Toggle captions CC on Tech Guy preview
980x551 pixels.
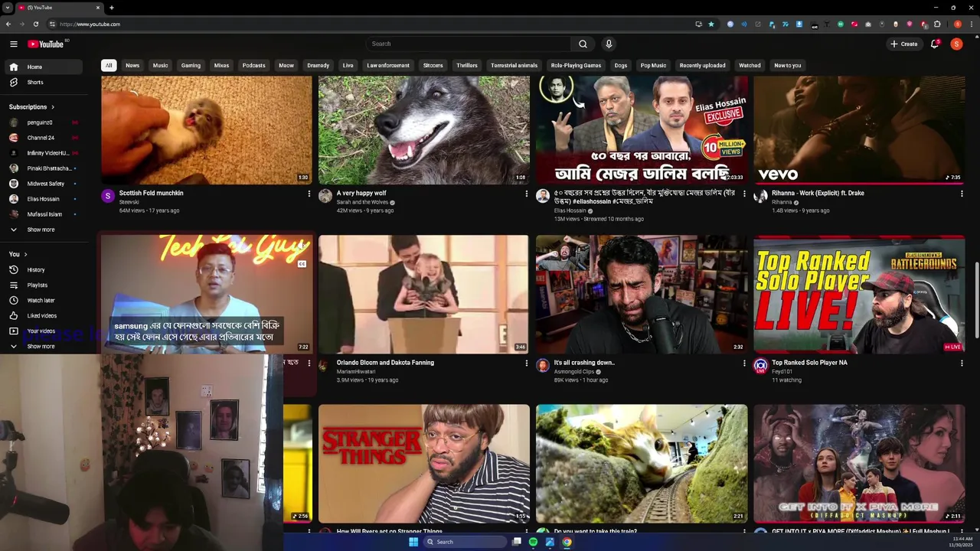(x=302, y=264)
